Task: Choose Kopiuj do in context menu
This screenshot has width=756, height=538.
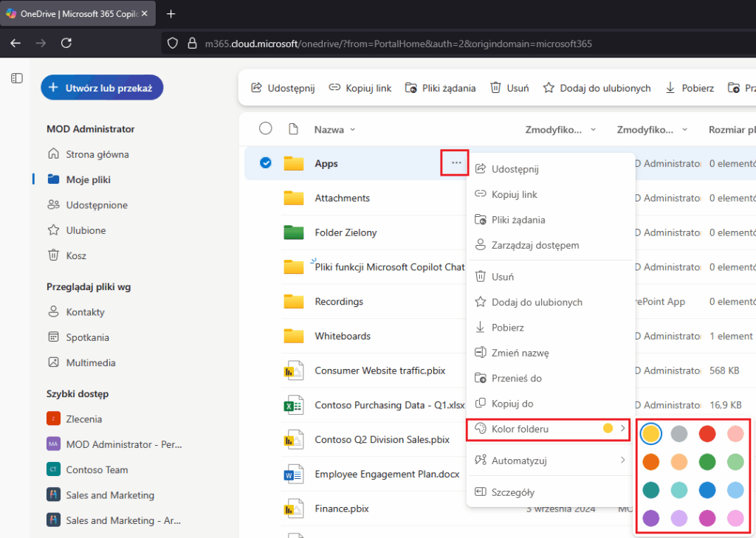Action: (550, 404)
